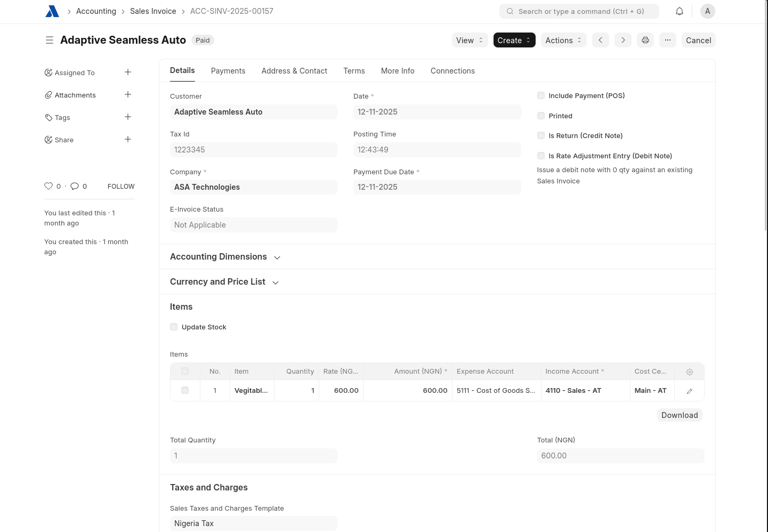Add an attachment with plus icon
Image resolution: width=768 pixels, height=532 pixels.
[x=128, y=95]
